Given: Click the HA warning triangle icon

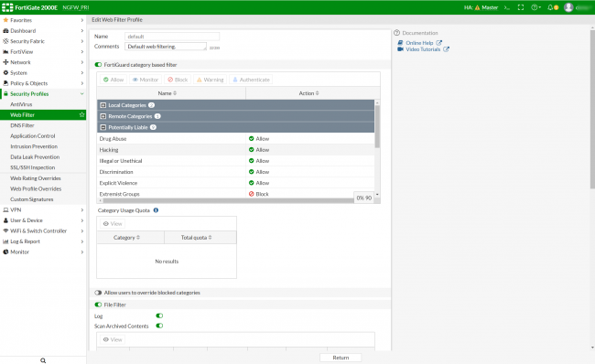Looking at the screenshot, I should pos(477,7).
